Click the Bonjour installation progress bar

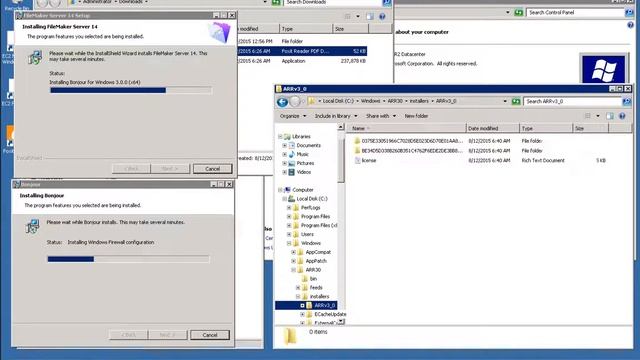tap(129, 259)
